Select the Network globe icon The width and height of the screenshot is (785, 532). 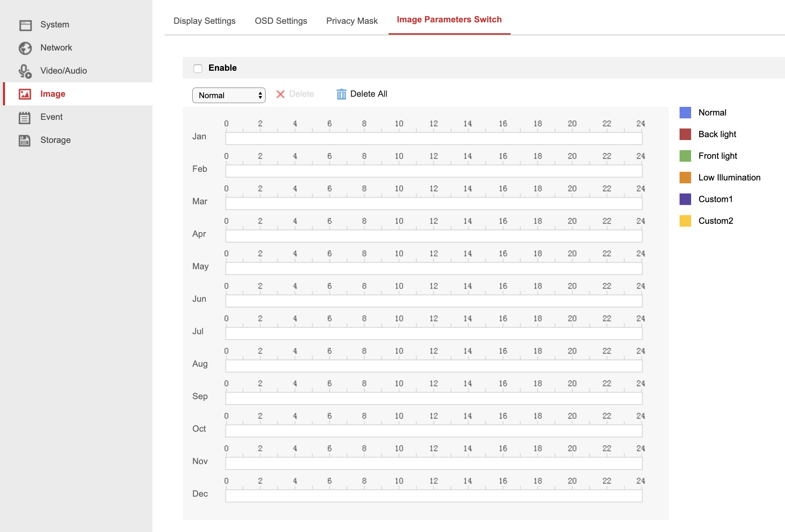click(25, 48)
